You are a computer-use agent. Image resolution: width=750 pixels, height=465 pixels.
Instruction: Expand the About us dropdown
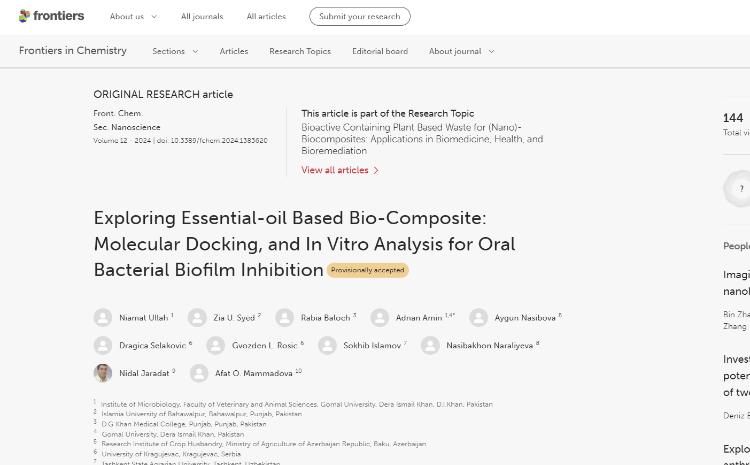point(133,16)
